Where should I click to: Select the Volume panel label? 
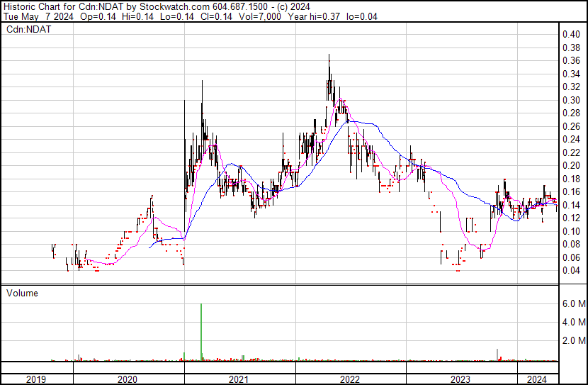pyautogui.click(x=22, y=293)
